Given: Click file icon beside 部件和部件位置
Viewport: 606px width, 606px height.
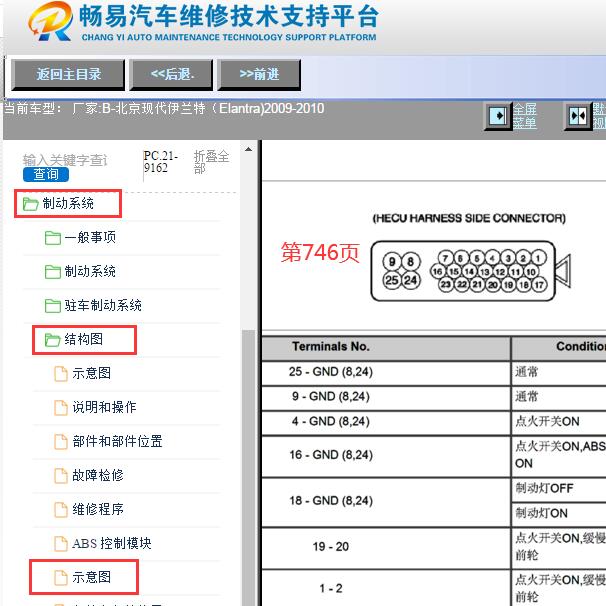Looking at the screenshot, I should (61, 441).
